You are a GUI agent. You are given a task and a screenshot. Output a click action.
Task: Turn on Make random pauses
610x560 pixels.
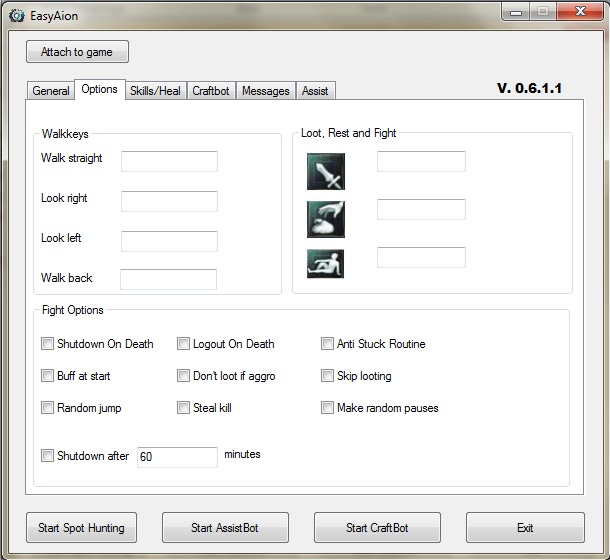coord(328,408)
